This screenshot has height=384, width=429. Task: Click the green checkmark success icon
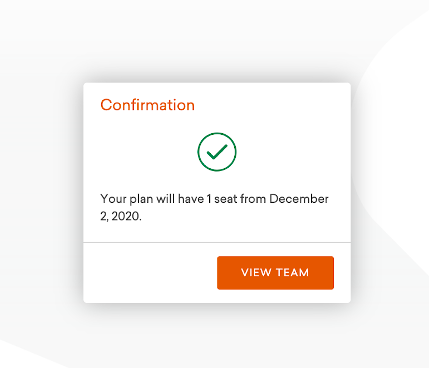(217, 152)
